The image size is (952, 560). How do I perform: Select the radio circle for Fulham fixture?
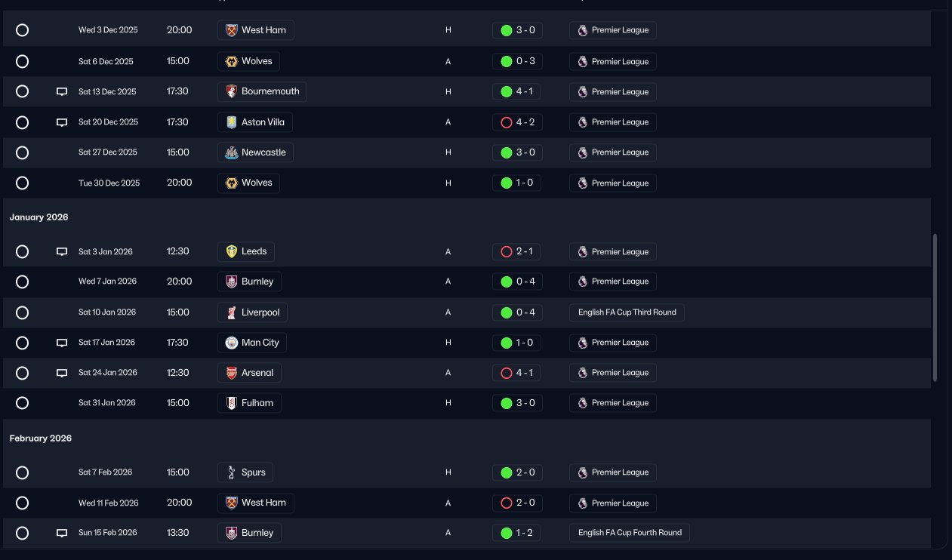[22, 403]
